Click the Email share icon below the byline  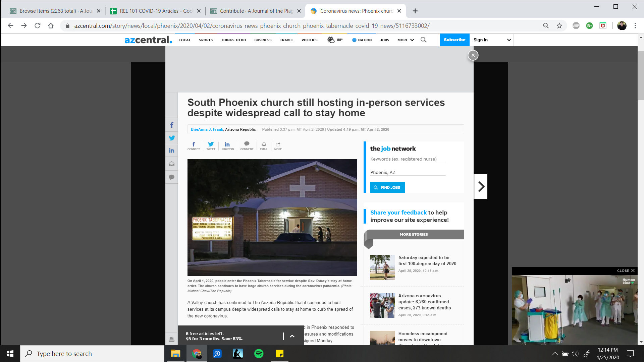click(x=264, y=146)
